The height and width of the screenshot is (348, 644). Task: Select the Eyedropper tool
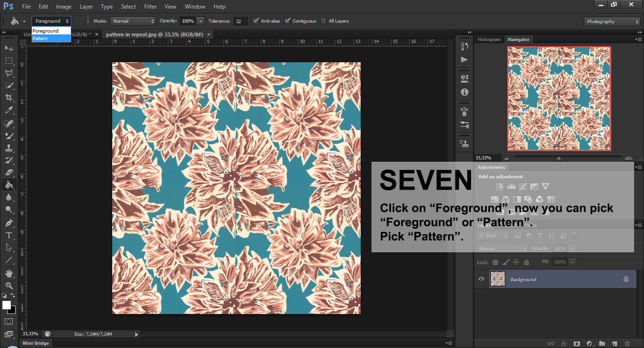(x=9, y=110)
